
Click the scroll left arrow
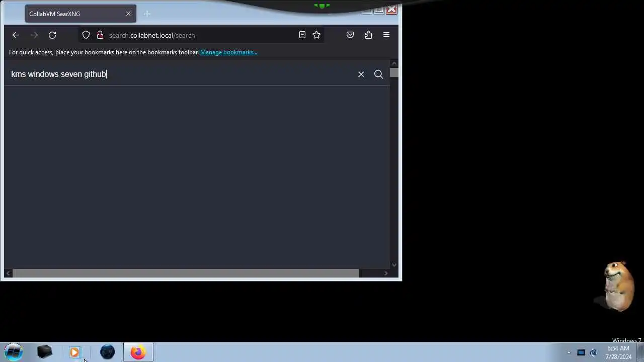tap(8, 273)
